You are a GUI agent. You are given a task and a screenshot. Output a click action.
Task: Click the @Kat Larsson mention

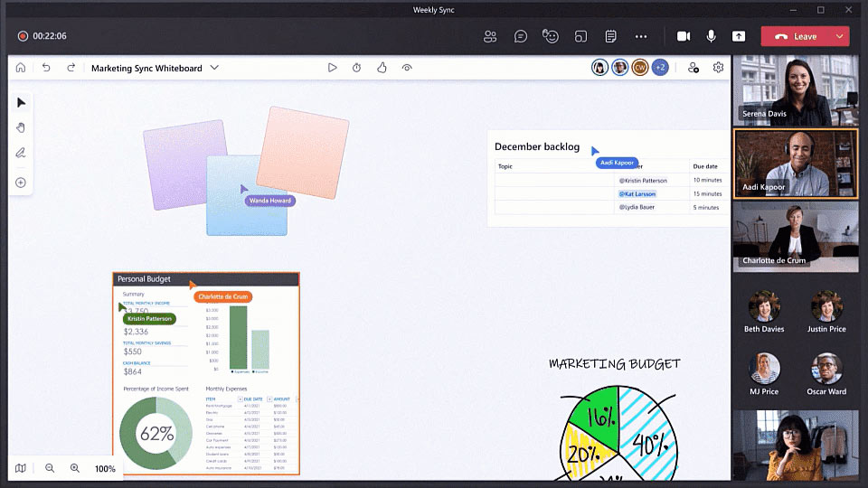(637, 194)
